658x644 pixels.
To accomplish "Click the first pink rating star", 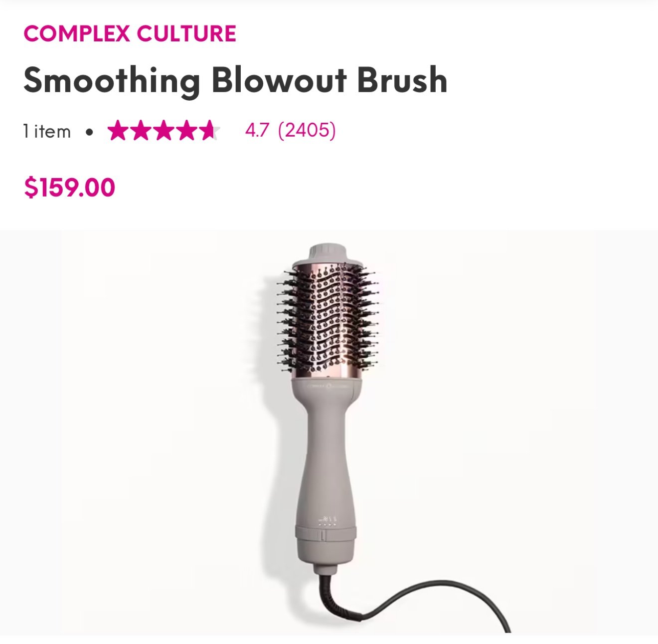I will click(x=118, y=131).
